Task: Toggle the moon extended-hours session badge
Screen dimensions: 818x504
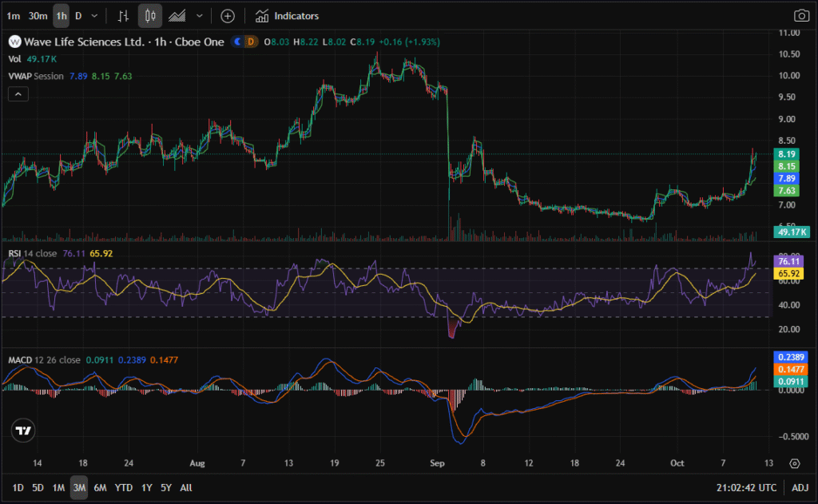Action: 237,42
